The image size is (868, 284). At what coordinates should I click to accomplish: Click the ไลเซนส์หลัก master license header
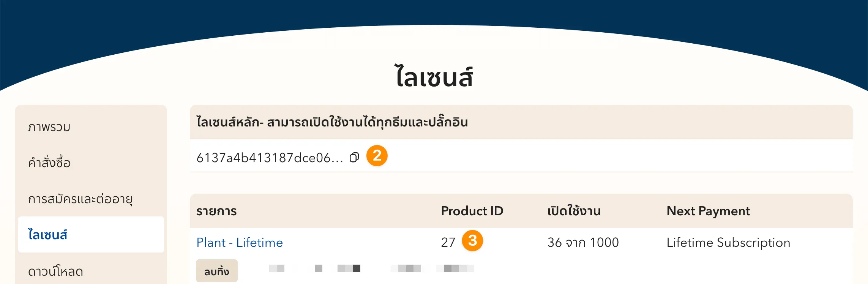click(332, 122)
